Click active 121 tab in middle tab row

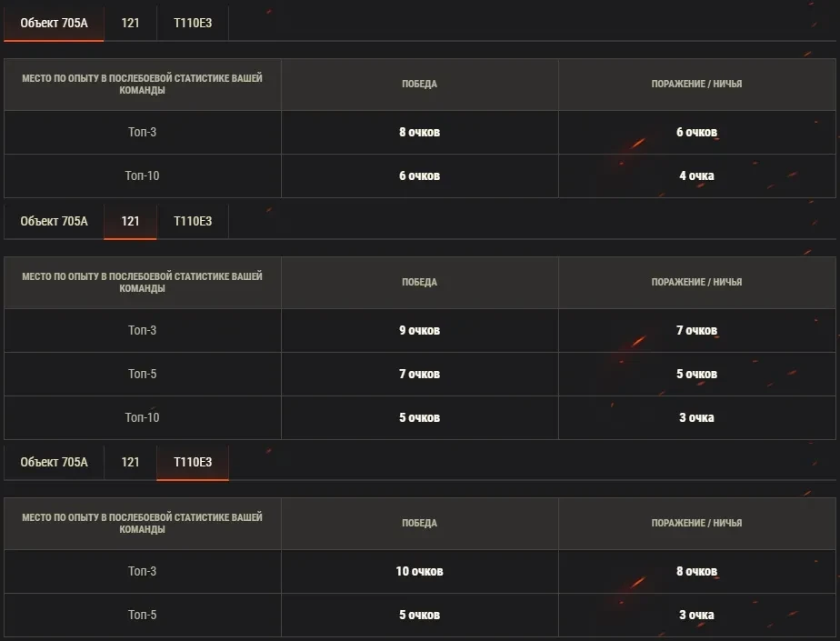[x=130, y=221]
